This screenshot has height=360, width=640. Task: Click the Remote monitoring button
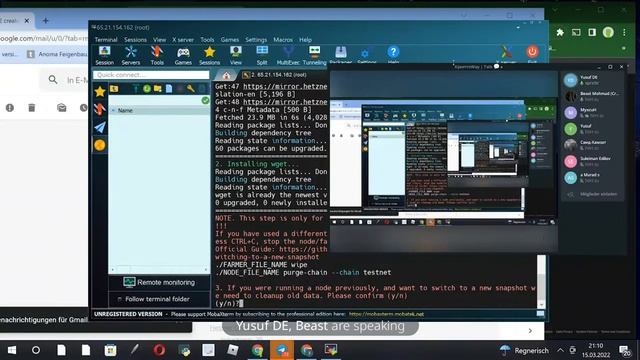pyautogui.click(x=159, y=282)
